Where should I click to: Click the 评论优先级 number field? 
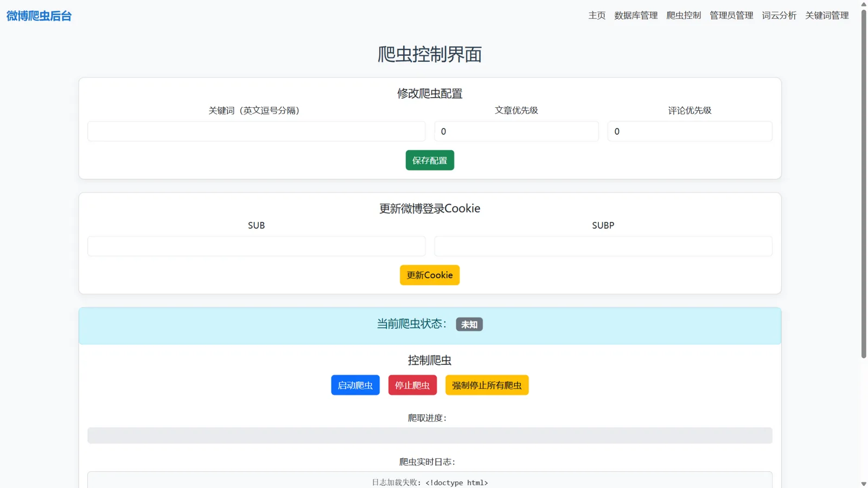[690, 131]
